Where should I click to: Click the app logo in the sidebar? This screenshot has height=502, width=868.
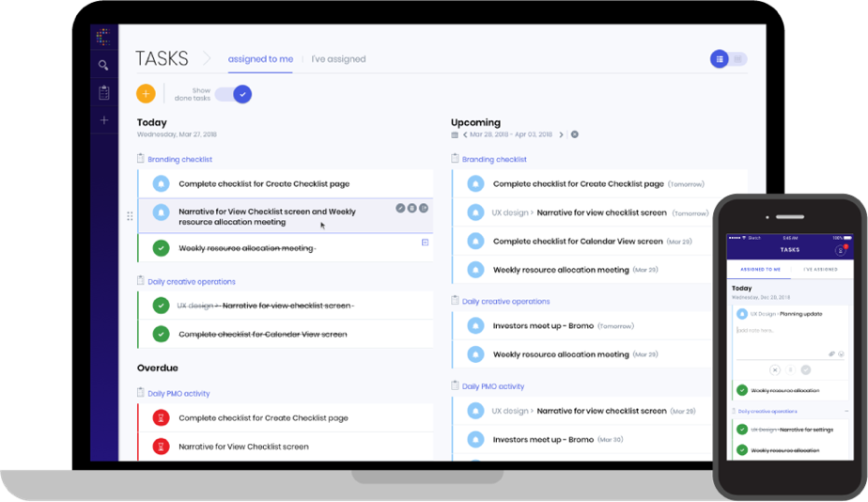[103, 37]
